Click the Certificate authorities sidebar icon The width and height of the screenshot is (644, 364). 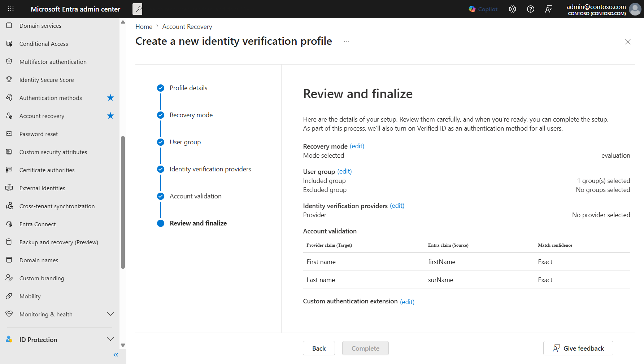(9, 170)
